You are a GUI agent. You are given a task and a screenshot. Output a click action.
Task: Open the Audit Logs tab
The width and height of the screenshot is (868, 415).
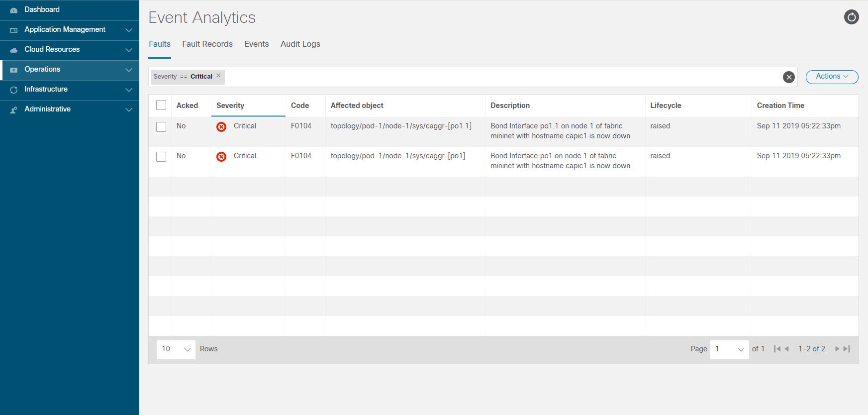pyautogui.click(x=300, y=44)
